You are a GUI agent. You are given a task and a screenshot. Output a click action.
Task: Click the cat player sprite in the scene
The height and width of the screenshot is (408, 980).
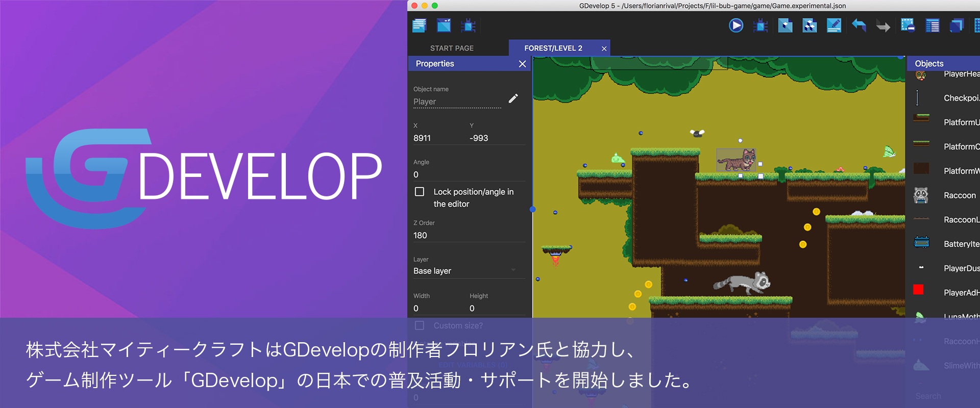tap(736, 160)
